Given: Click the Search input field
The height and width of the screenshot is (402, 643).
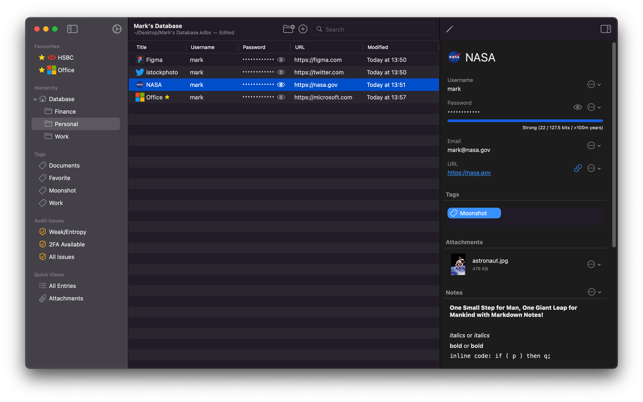Looking at the screenshot, I should pyautogui.click(x=373, y=29).
